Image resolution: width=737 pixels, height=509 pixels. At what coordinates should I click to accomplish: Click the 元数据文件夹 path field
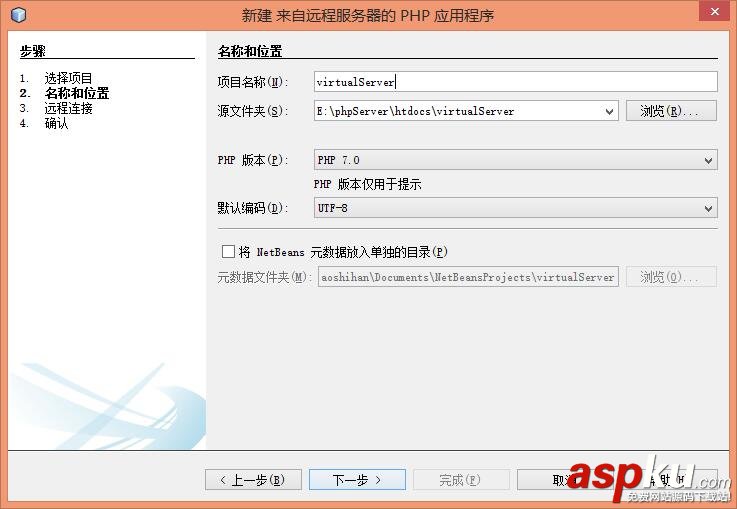468,277
